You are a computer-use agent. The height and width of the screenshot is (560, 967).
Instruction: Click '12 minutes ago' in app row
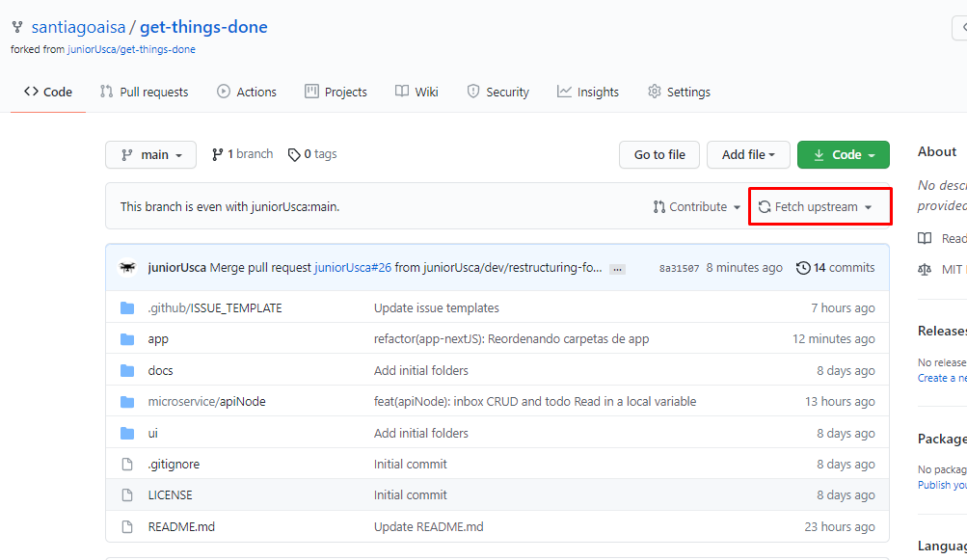pos(834,339)
